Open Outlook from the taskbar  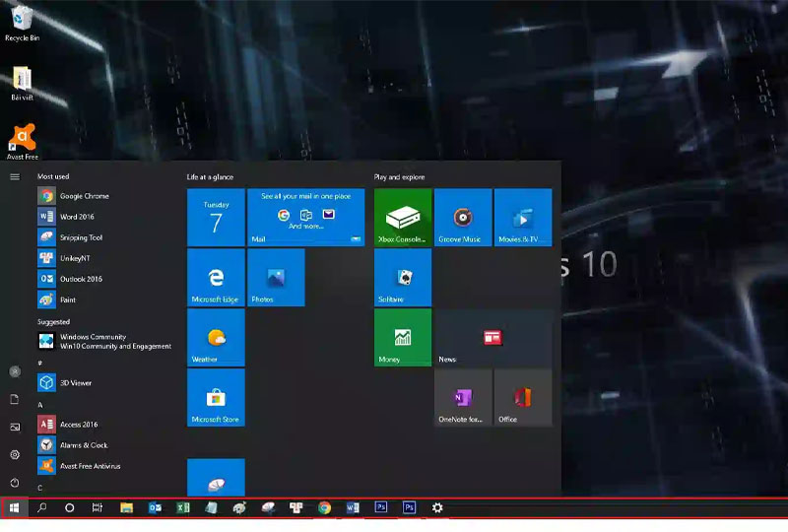pyautogui.click(x=155, y=508)
